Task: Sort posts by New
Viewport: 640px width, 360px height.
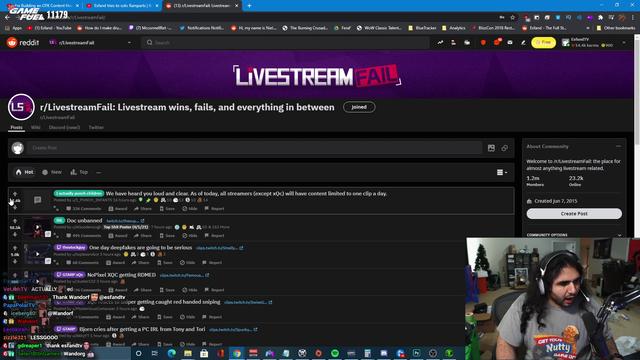Action: click(52, 172)
